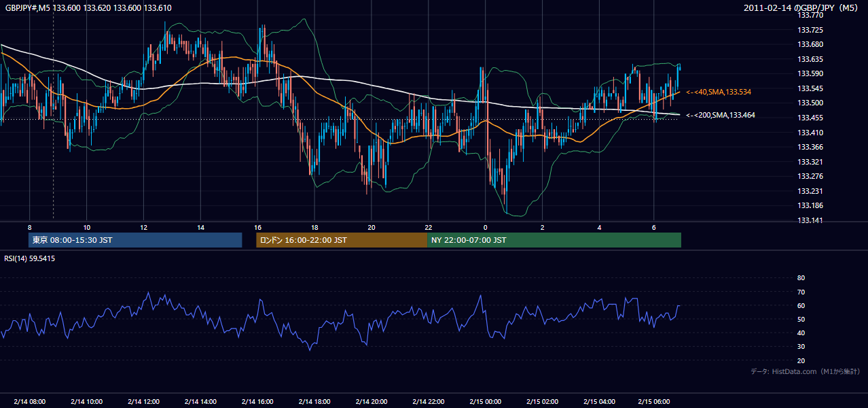The width and height of the screenshot is (868, 408).
Task: Click the 2/14 12:00 time label
Action: point(143,402)
